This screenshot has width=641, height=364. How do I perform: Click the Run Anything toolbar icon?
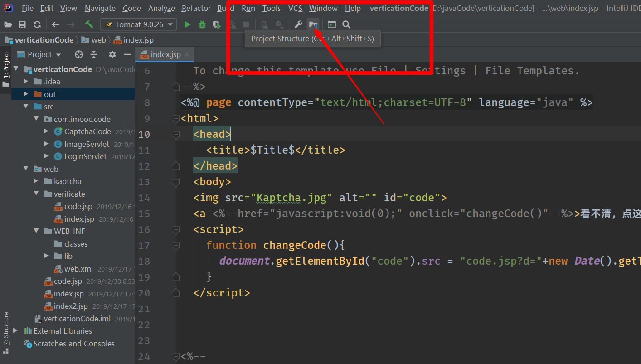click(332, 24)
